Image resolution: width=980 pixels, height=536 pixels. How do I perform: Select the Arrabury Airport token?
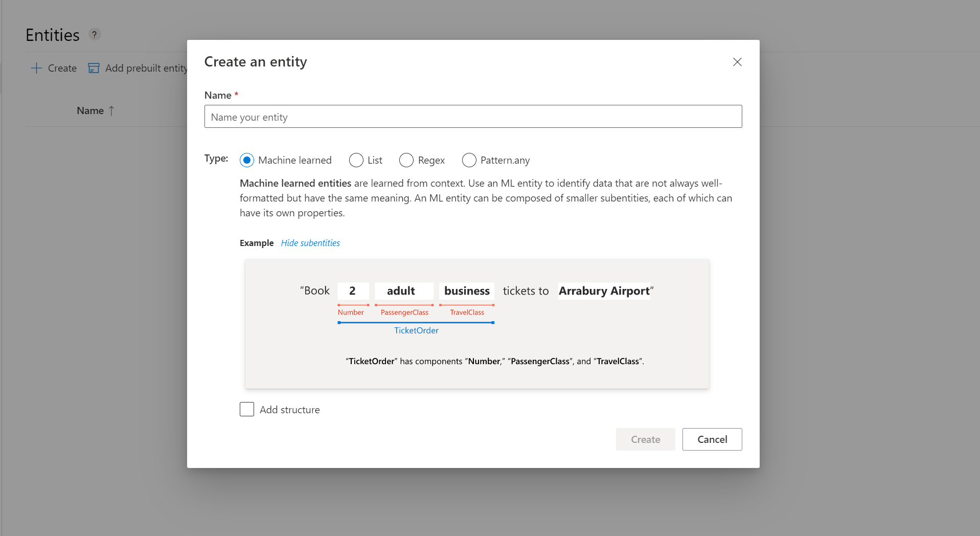604,291
